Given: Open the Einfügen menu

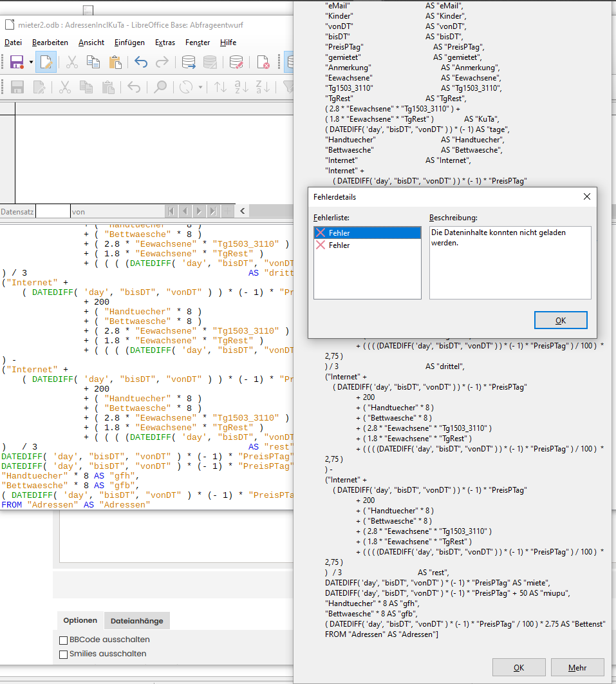Looking at the screenshot, I should [129, 43].
